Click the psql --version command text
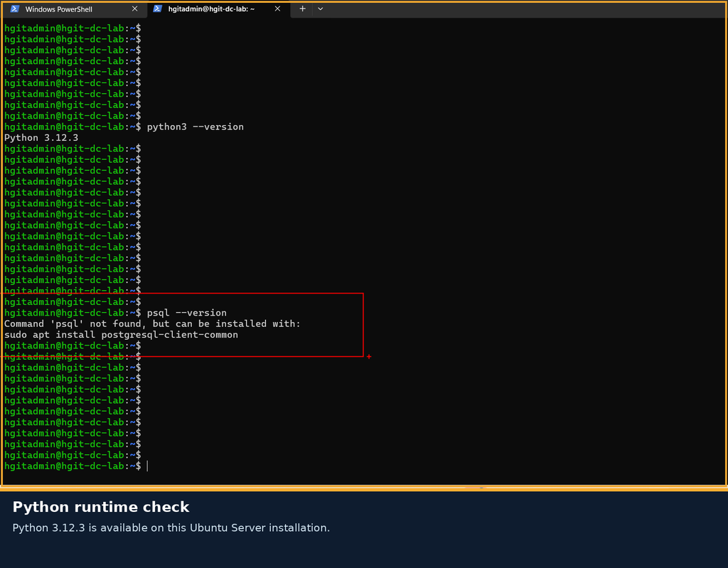The height and width of the screenshot is (568, 728). (187, 313)
